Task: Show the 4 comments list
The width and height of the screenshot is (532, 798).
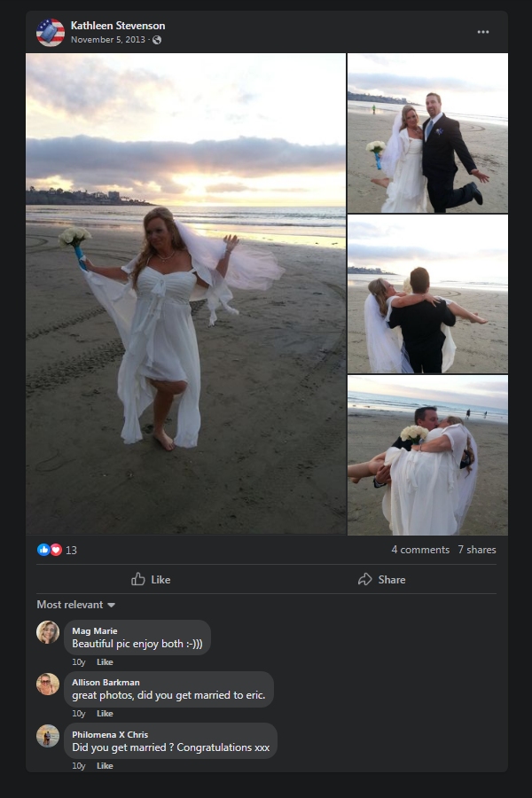Action: coord(420,550)
